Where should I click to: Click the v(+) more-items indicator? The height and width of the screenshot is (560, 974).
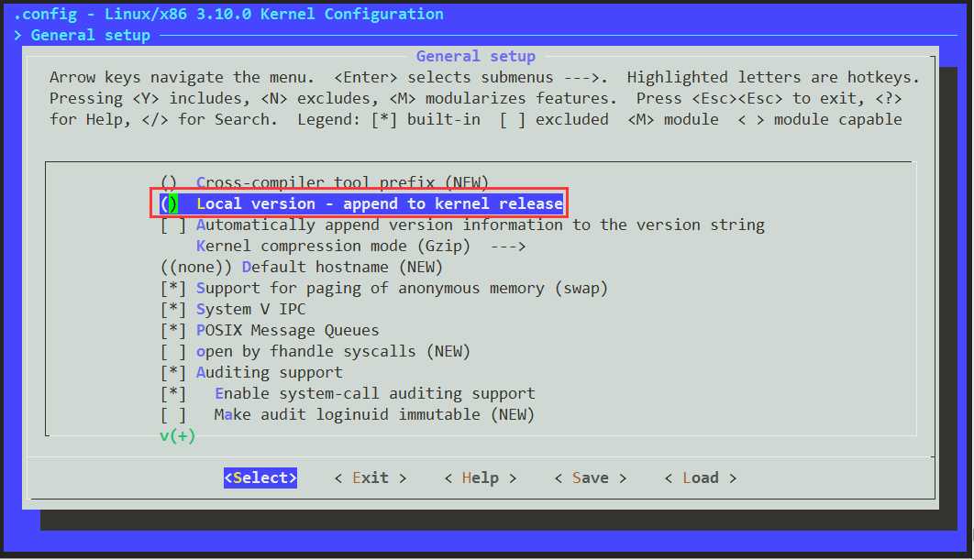click(x=178, y=436)
